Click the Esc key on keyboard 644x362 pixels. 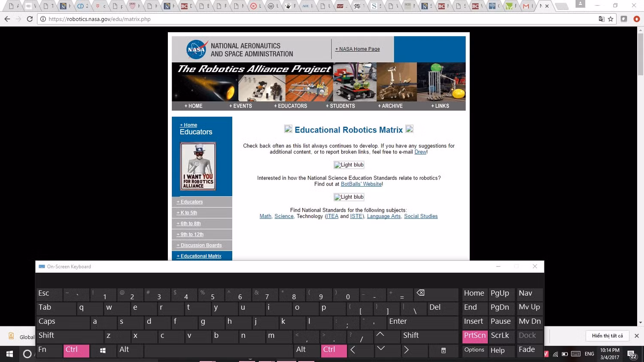pos(49,294)
